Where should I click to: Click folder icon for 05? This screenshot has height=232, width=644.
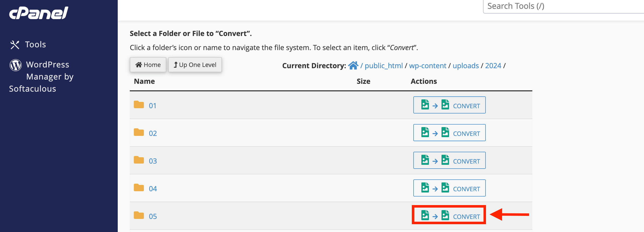[139, 215]
